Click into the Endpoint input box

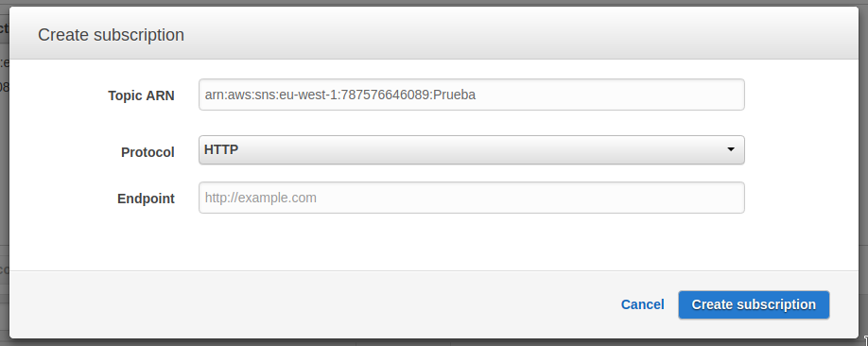472,198
